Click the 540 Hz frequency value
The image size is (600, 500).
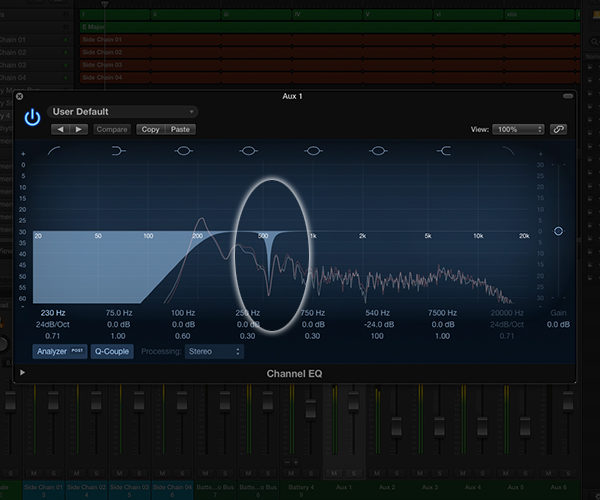[x=378, y=313]
